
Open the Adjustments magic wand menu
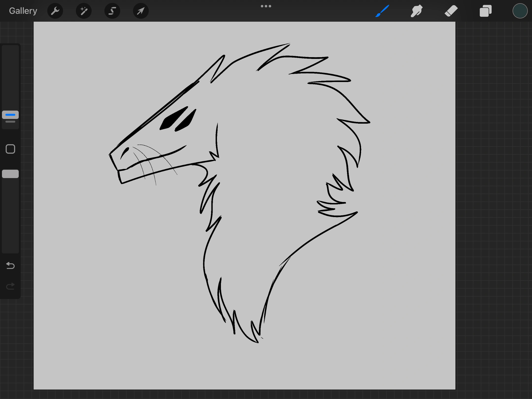84,11
